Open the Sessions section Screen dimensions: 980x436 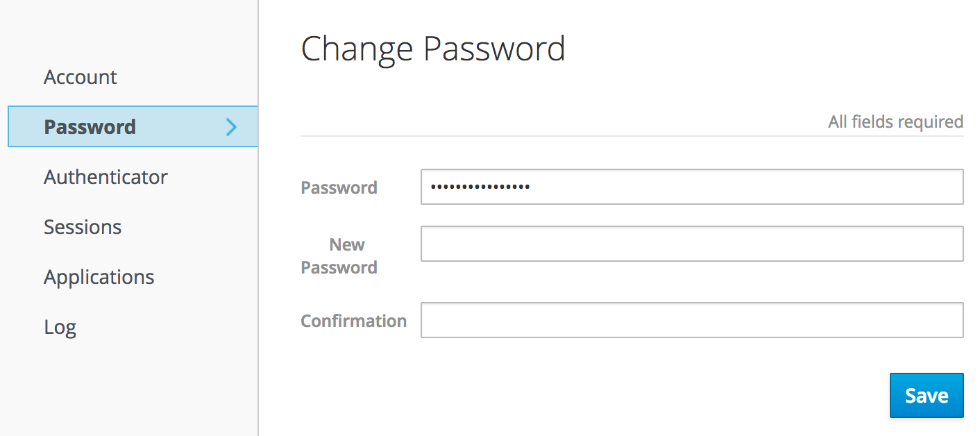tap(83, 227)
